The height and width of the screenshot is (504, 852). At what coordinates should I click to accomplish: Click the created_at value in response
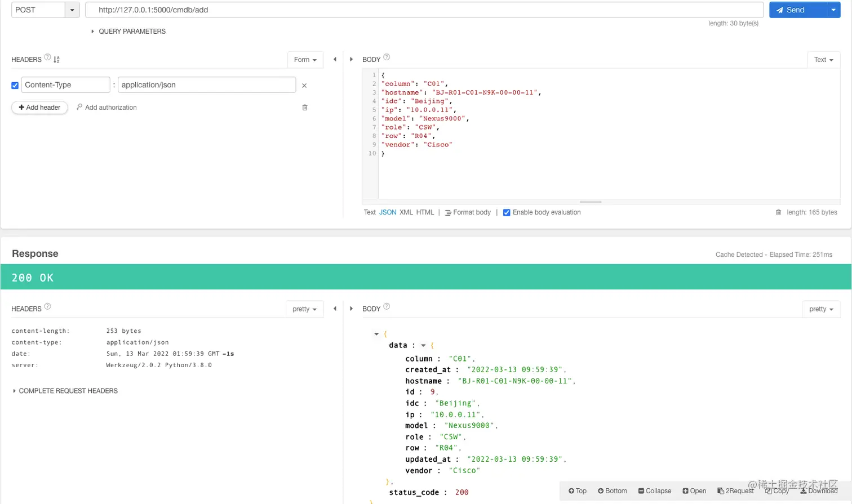(x=514, y=370)
